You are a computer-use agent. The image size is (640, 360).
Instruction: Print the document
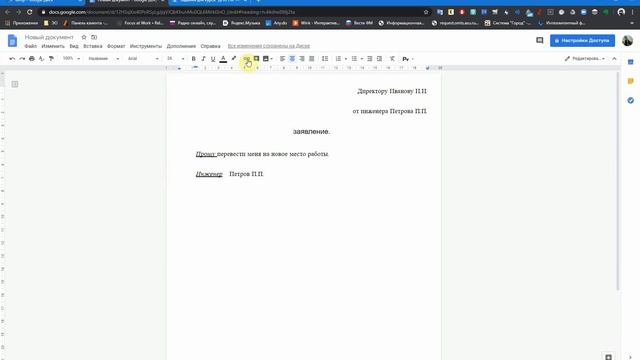(32, 59)
